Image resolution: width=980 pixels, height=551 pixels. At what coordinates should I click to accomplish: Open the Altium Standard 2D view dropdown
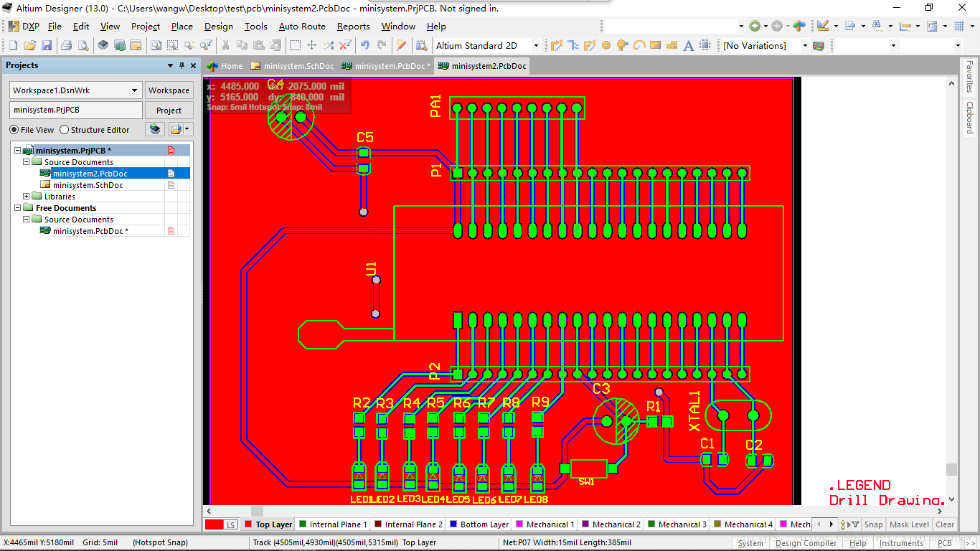pos(536,45)
